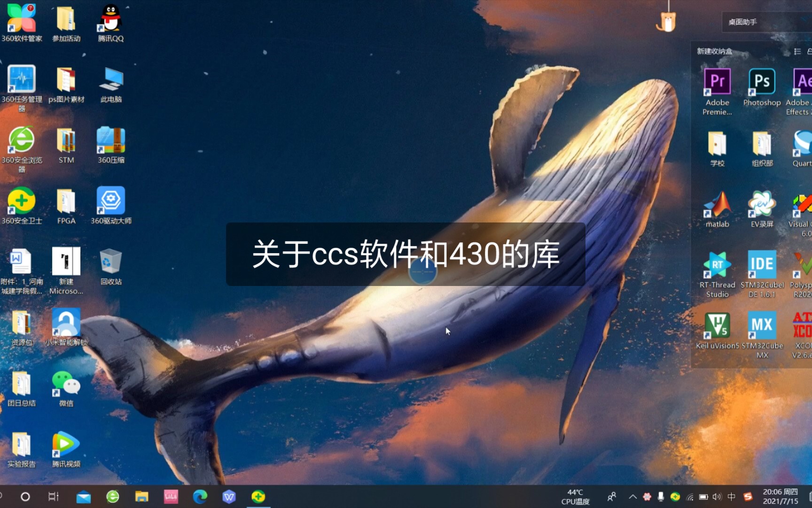Click the 桌面助手 search field
Screen dimensions: 812x508
(x=766, y=22)
